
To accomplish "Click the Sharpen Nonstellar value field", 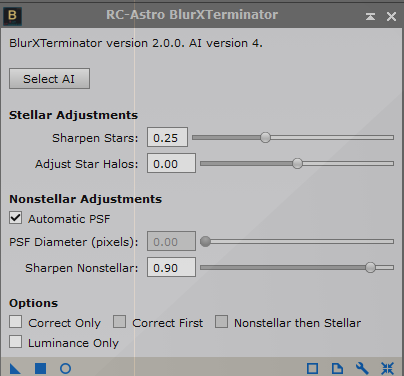I will tap(171, 267).
